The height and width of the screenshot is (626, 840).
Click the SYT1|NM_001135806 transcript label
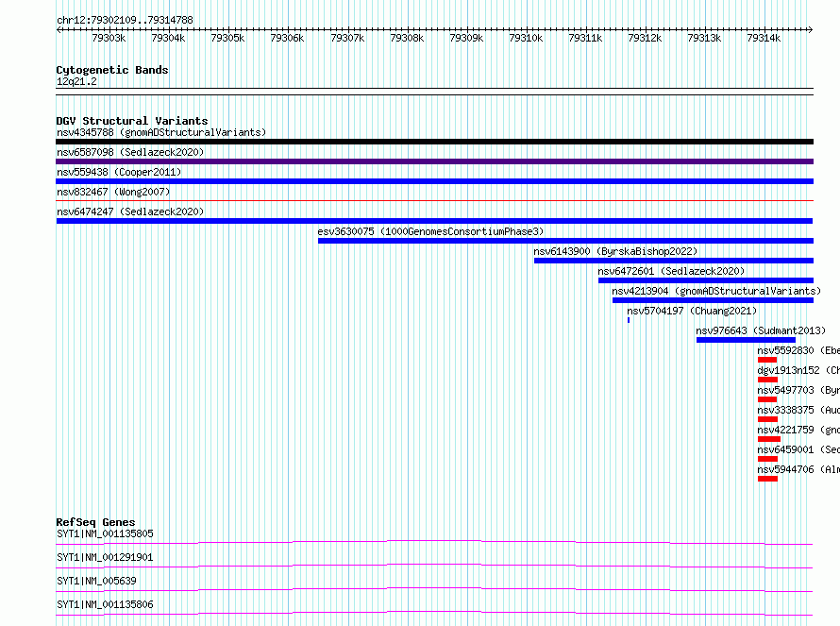pyautogui.click(x=105, y=604)
